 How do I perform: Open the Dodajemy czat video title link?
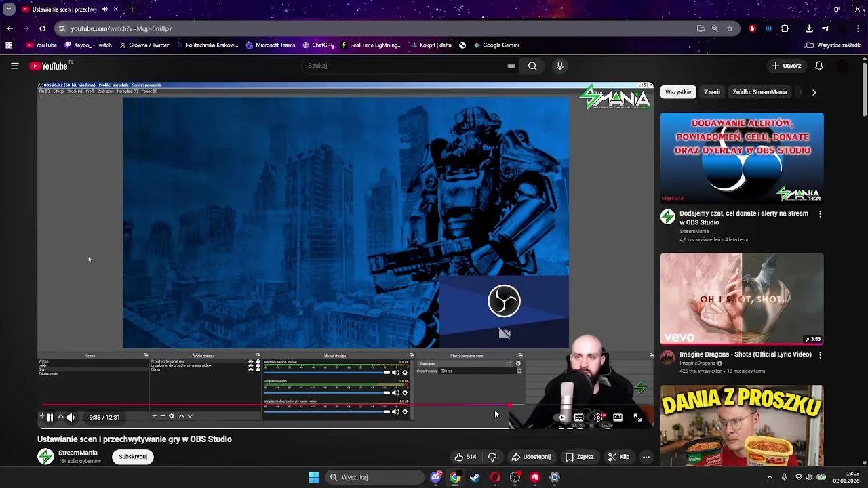pos(744,218)
